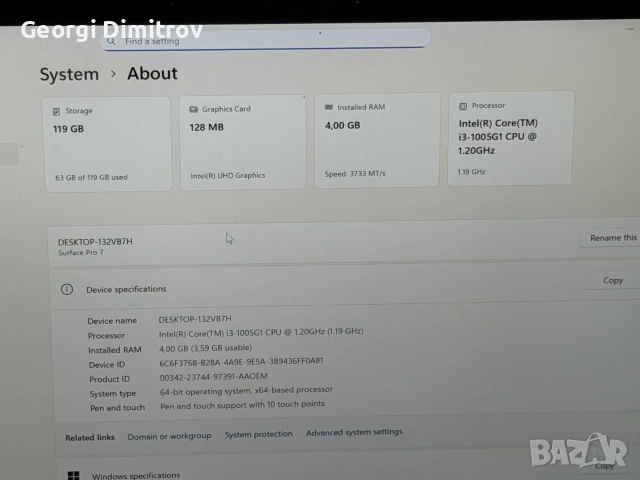This screenshot has width=640, height=480.
Task: Click the Installed RAM chip icon
Action: click(x=329, y=107)
